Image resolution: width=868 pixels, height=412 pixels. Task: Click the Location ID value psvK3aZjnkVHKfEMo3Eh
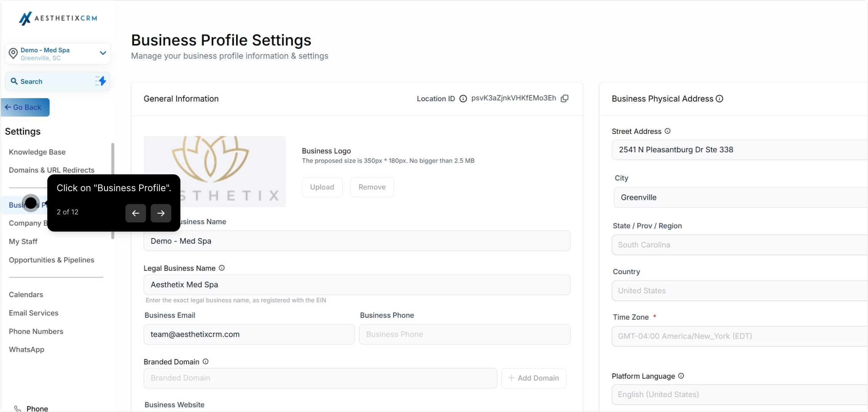[x=514, y=98]
